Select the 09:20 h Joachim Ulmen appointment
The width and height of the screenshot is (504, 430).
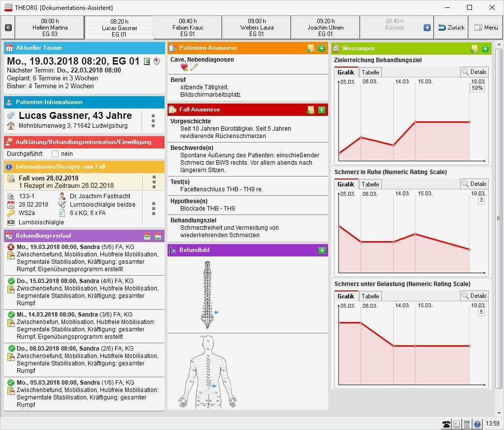coord(325,28)
